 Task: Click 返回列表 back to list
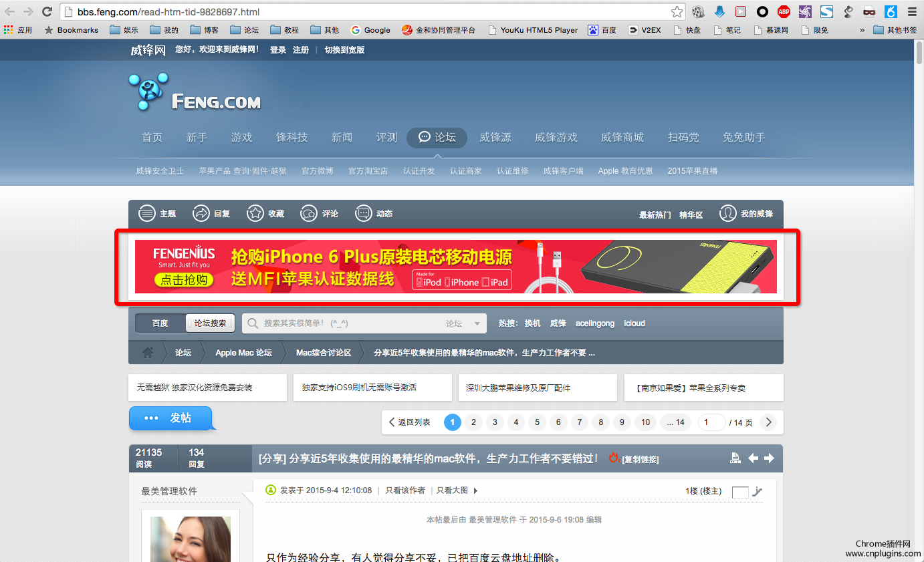coord(410,422)
